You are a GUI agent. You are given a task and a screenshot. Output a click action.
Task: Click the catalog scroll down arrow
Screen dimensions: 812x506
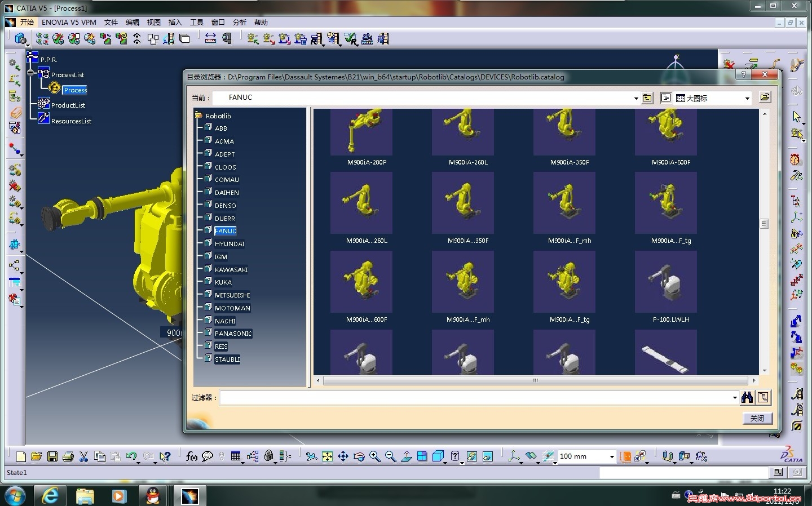pos(765,371)
